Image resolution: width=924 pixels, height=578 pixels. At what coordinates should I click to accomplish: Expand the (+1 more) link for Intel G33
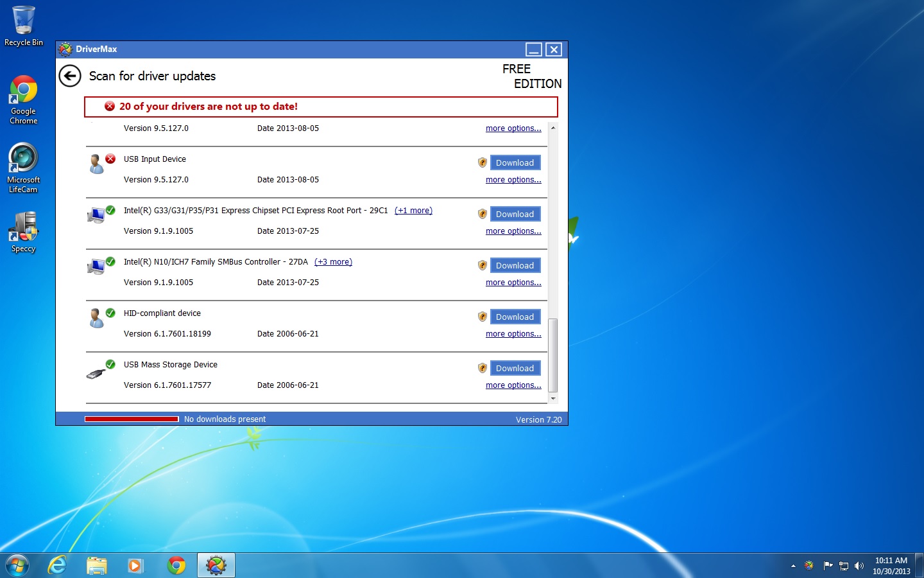[x=413, y=211]
